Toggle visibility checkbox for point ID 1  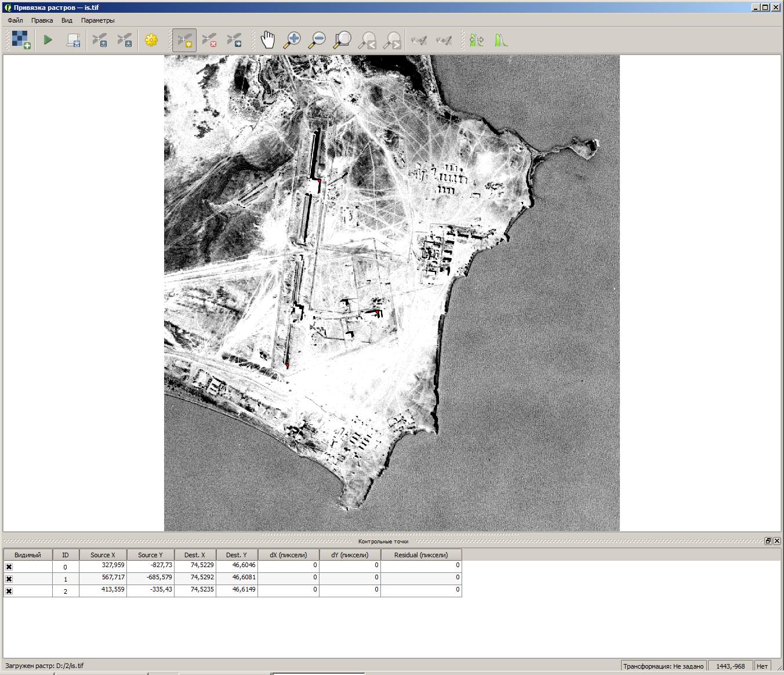9,579
